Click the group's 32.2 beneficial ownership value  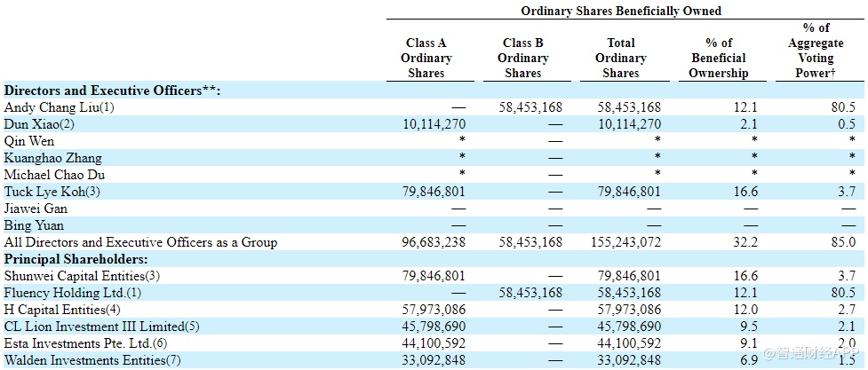pos(747,241)
